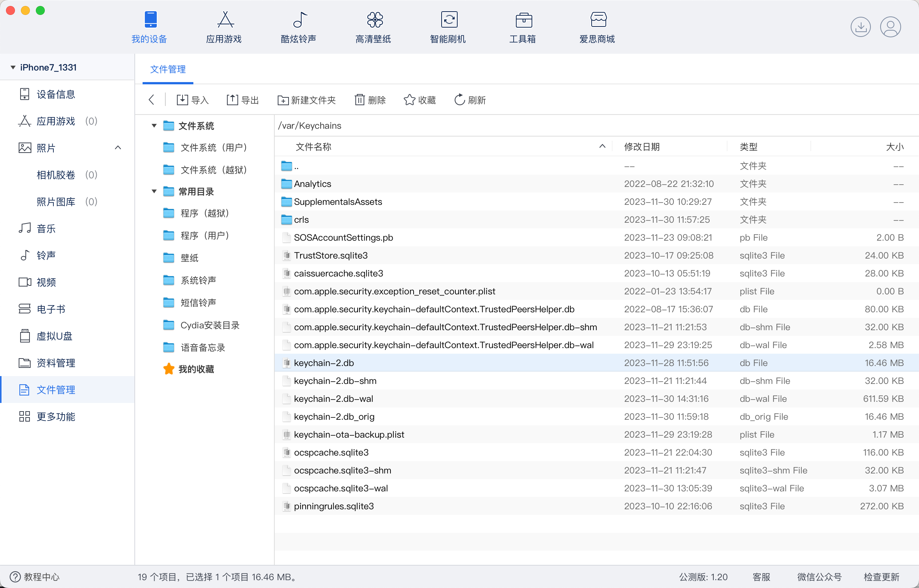Image resolution: width=919 pixels, height=588 pixels.
Task: Click the 微信公众号 link
Action: click(819, 576)
